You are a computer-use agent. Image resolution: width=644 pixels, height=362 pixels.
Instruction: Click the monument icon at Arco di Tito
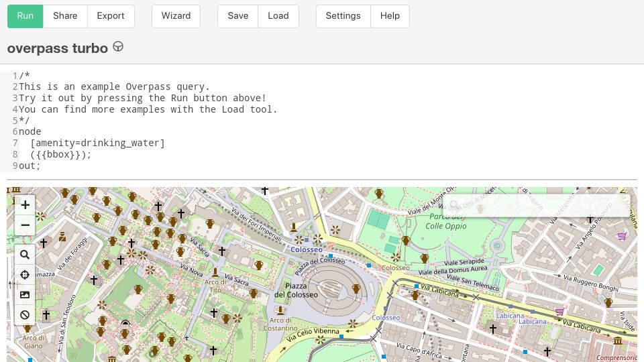(215, 272)
